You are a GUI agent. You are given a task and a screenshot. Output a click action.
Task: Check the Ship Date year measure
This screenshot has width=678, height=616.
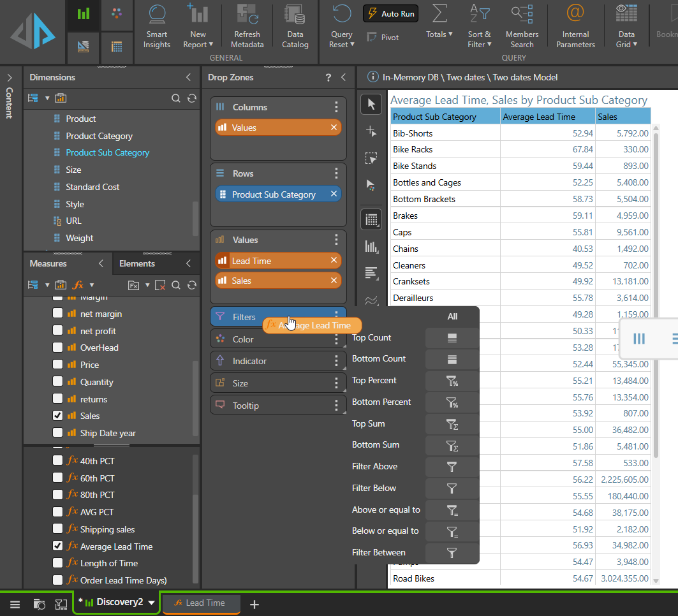[x=57, y=433]
